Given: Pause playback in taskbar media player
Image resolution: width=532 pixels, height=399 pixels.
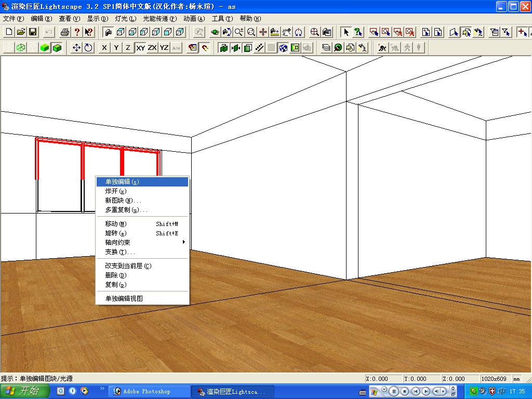Looking at the screenshot, I should pos(394,391).
